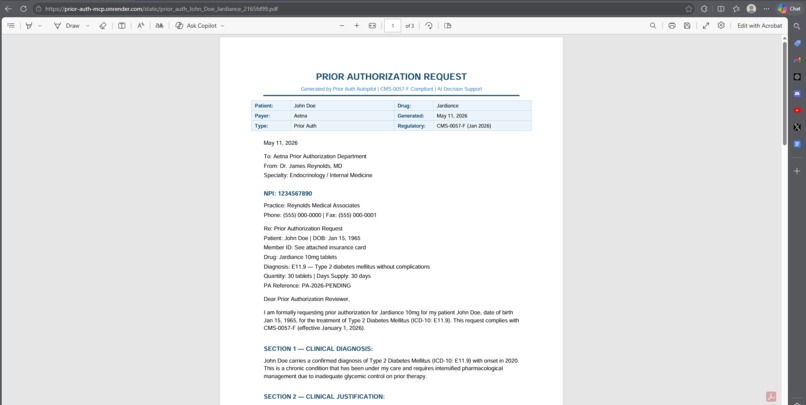The width and height of the screenshot is (806, 405).
Task: Open split screen view
Action: (x=721, y=9)
